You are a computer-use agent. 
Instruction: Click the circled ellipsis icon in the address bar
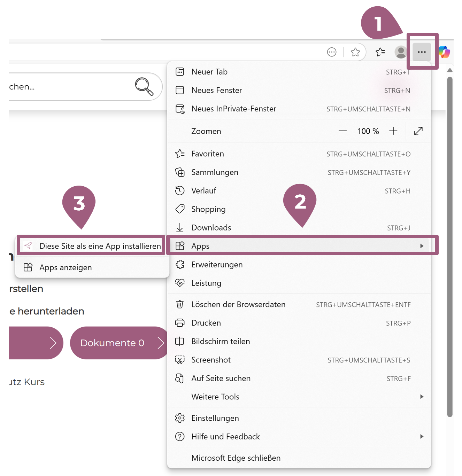pos(332,52)
